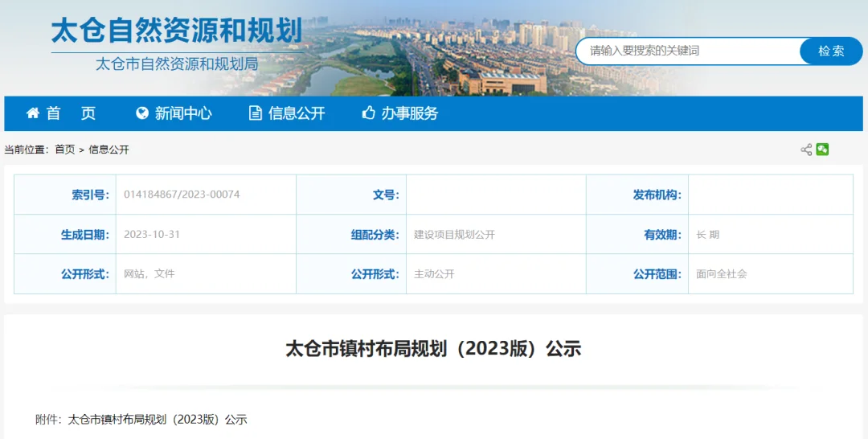
Task: Click the document icon beside 信息公开
Action: point(256,113)
